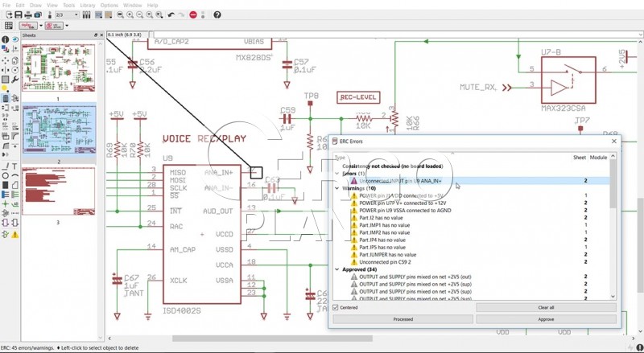This screenshot has width=644, height=353.
Task: Open the Edit menu
Action: 19,6
